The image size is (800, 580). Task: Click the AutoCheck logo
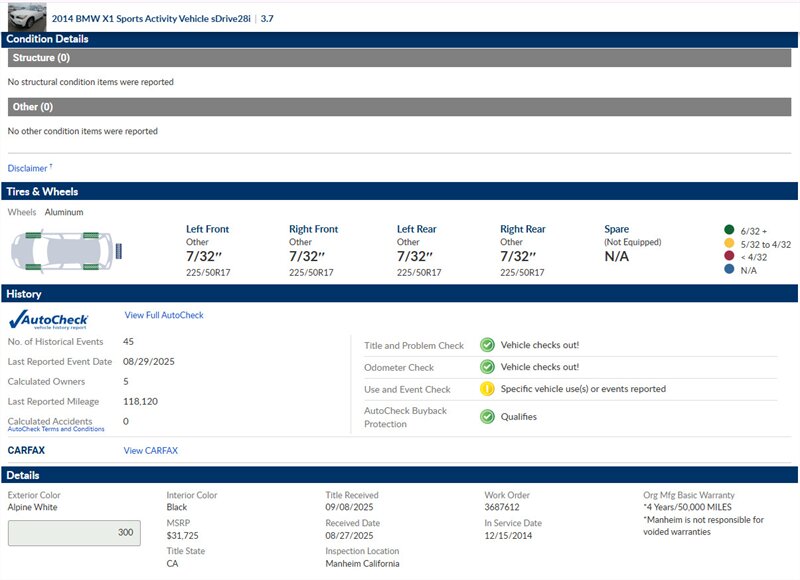pyautogui.click(x=47, y=319)
